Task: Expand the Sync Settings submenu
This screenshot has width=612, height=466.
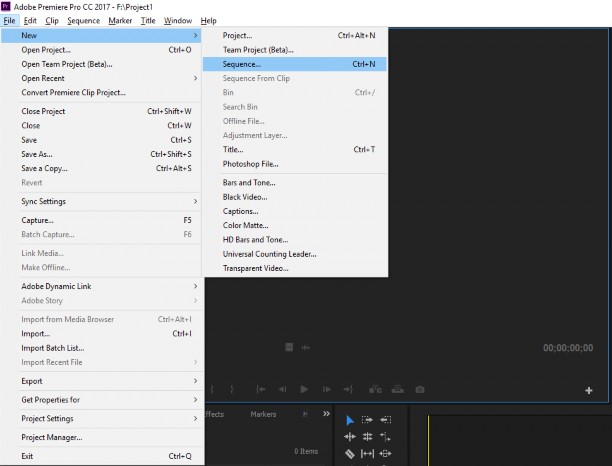Action: coord(102,201)
